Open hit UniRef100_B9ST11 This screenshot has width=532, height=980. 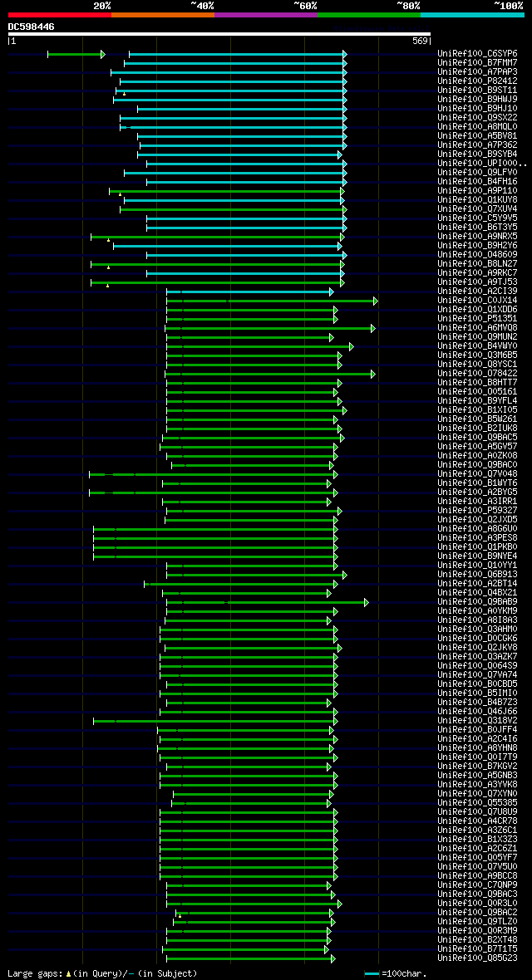click(x=477, y=90)
